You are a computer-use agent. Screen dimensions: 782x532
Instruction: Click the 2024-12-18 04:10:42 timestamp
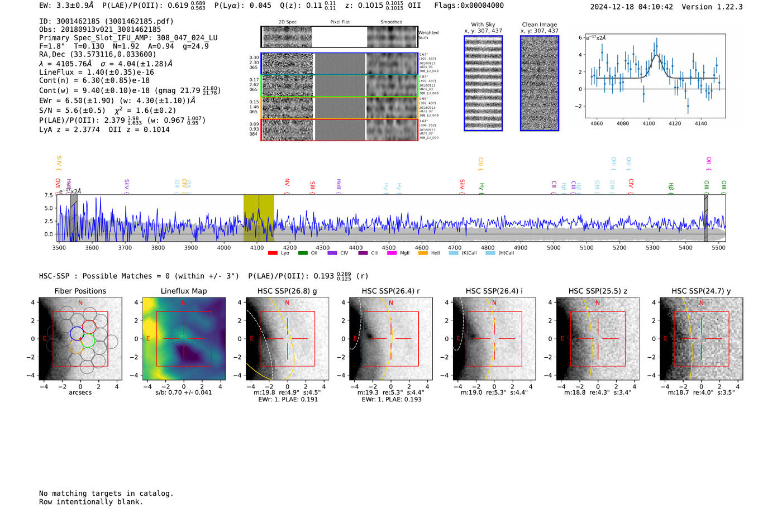[x=632, y=7]
